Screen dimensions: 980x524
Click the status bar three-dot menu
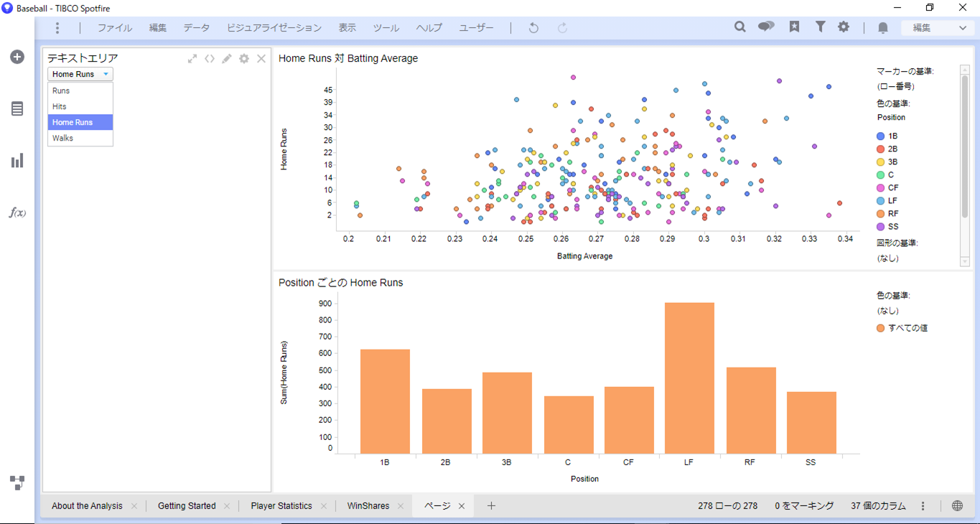coord(923,506)
